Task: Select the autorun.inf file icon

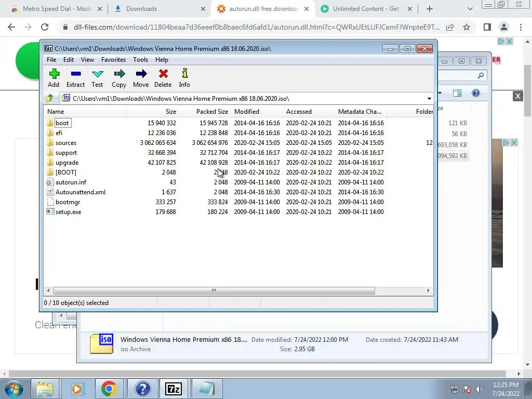Action: pos(50,182)
